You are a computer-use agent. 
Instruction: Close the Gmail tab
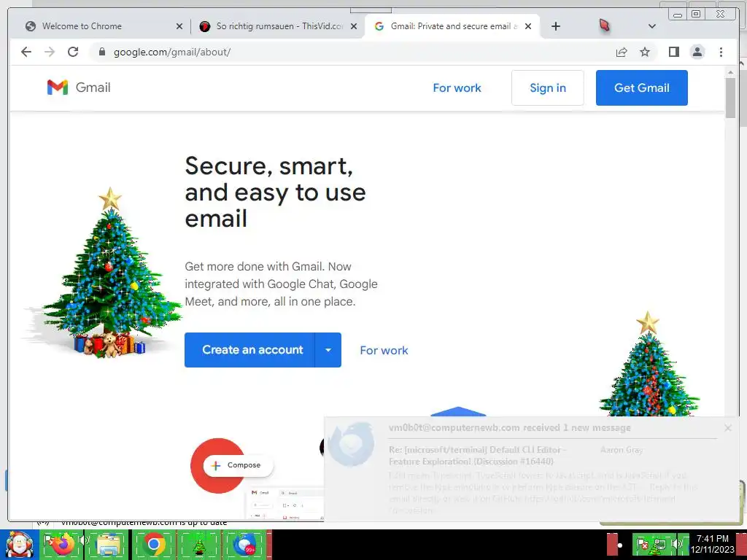(x=528, y=26)
